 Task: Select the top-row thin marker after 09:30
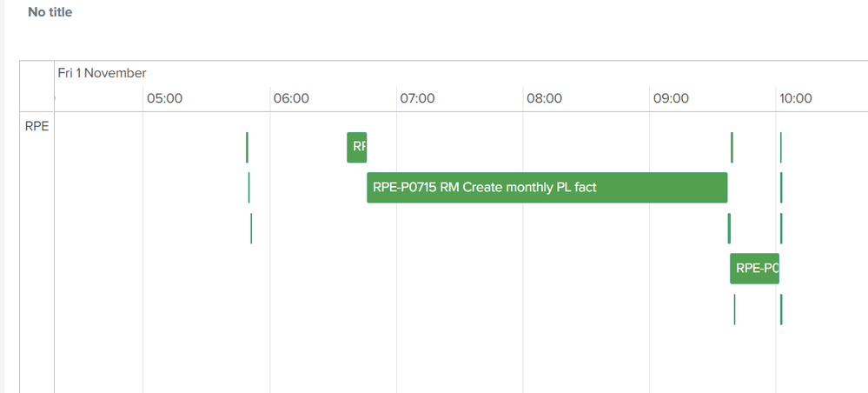tap(732, 147)
